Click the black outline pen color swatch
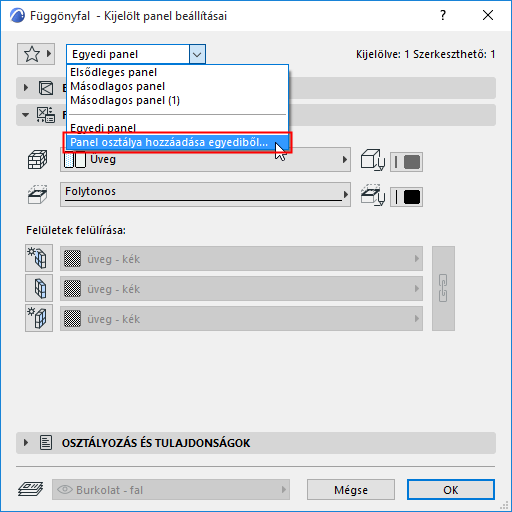The width and height of the screenshot is (512, 512). (x=412, y=197)
